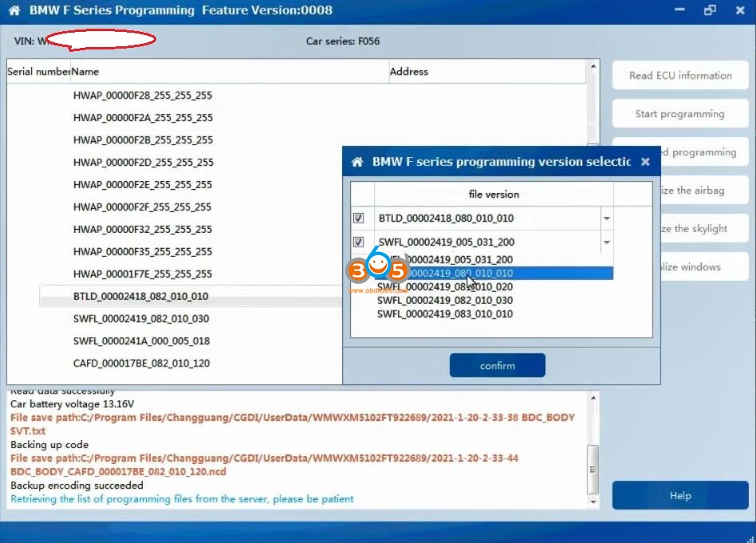The width and height of the screenshot is (756, 543).
Task: Click the home icon in main title bar
Action: click(x=14, y=10)
